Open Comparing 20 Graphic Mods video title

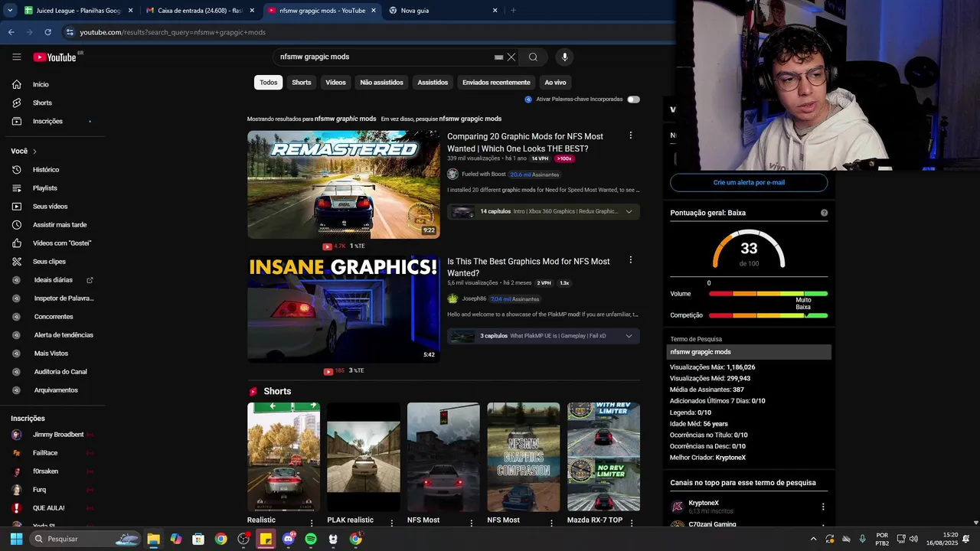click(525, 142)
